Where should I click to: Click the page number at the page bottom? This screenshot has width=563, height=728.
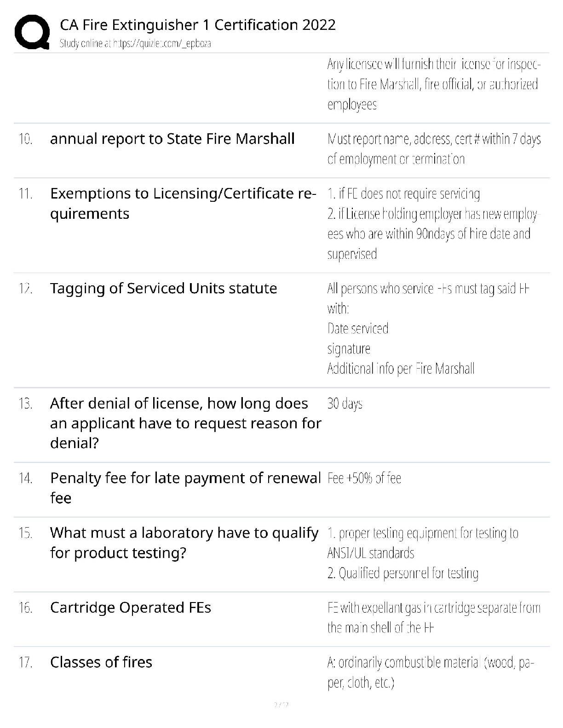(x=281, y=704)
